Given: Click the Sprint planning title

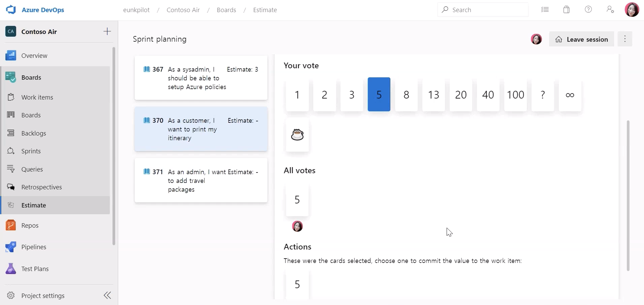Looking at the screenshot, I should pyautogui.click(x=160, y=39).
